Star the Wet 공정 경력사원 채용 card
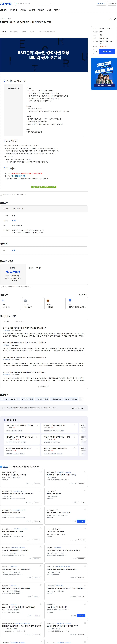This screenshot has height=644, width=117. [x=85, y=490]
